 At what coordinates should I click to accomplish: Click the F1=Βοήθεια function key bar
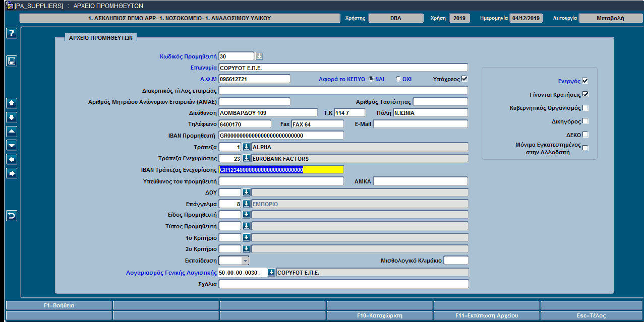59,305
